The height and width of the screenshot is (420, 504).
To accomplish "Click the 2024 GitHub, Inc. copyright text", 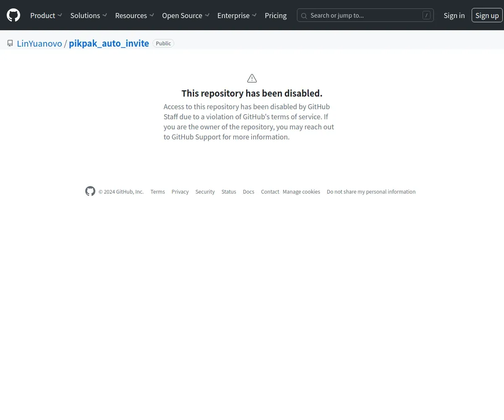I will pyautogui.click(x=121, y=192).
